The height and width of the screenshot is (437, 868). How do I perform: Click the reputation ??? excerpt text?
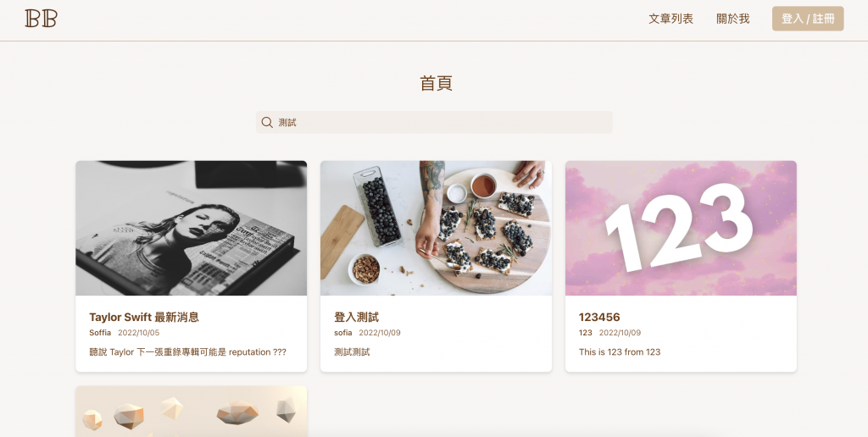tap(187, 351)
